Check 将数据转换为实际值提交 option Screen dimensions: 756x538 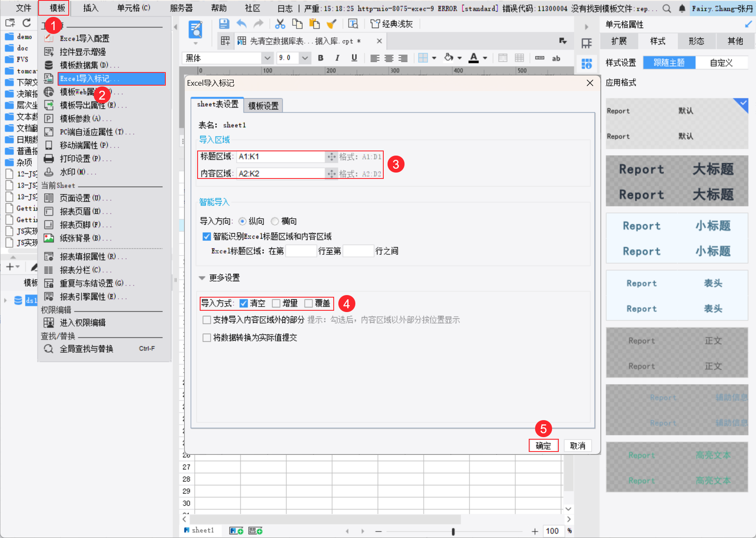point(207,337)
